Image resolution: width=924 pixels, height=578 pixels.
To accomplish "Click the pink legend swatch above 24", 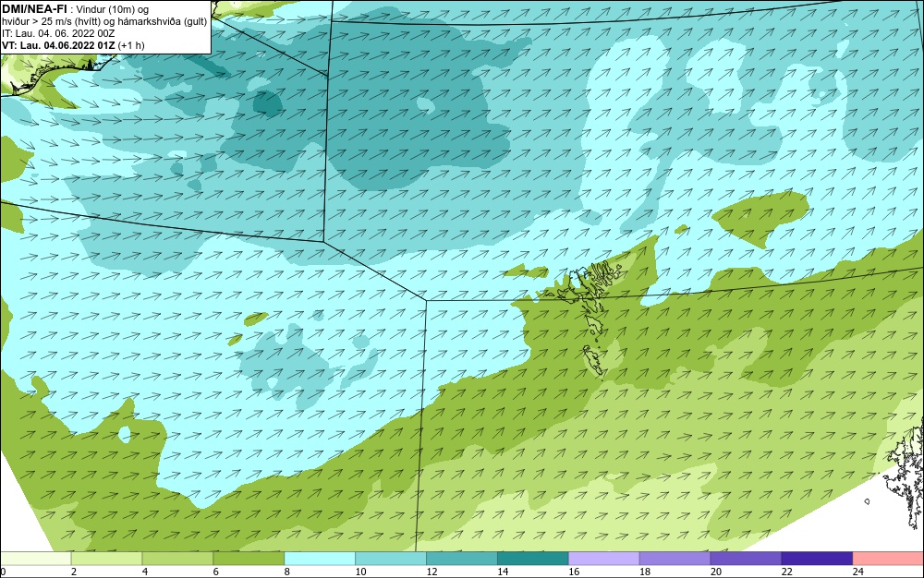I will [889, 559].
